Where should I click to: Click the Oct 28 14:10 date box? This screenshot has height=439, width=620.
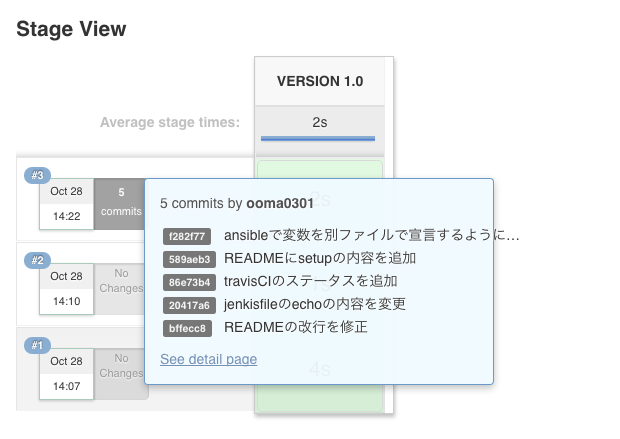[x=66, y=289]
